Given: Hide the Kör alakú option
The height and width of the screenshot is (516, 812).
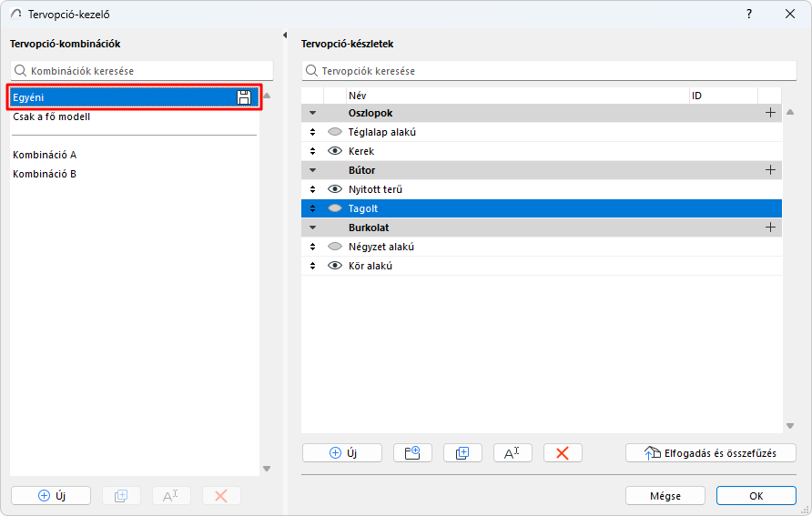Looking at the screenshot, I should point(335,266).
